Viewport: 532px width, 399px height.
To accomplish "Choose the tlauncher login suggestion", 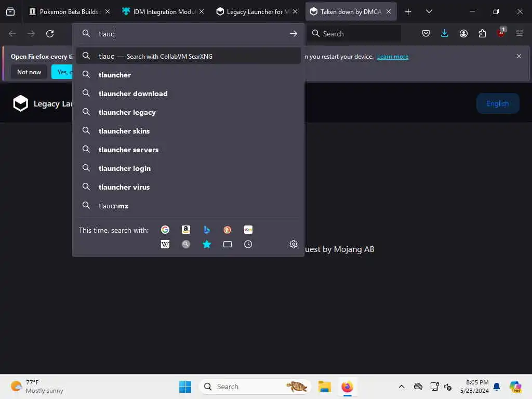I will pos(188,168).
